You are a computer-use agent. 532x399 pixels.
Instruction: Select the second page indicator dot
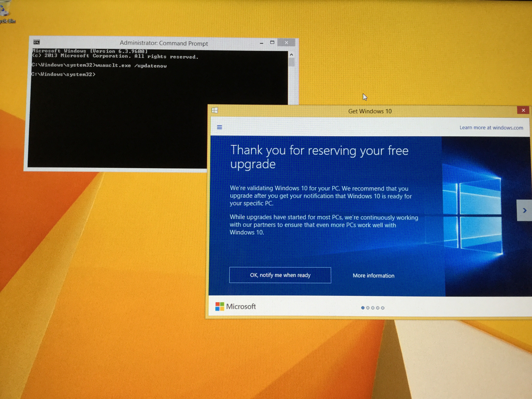(368, 308)
